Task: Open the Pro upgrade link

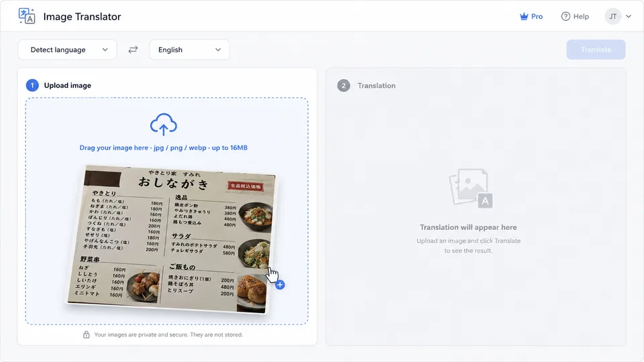Action: click(531, 16)
